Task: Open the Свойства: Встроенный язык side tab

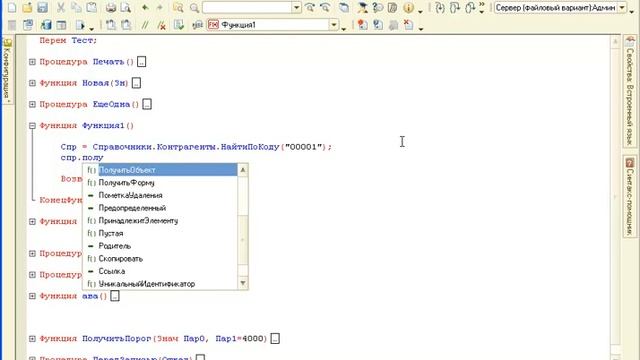Action: click(x=630, y=91)
